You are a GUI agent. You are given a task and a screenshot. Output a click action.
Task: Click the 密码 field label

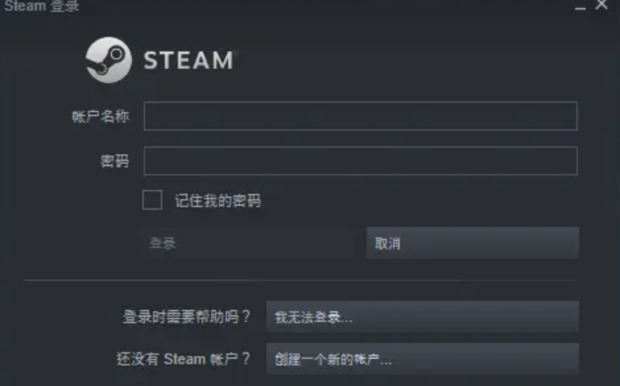[115, 161]
